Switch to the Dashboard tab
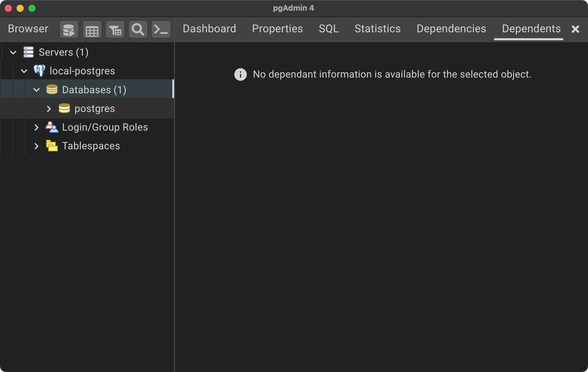 click(x=209, y=29)
